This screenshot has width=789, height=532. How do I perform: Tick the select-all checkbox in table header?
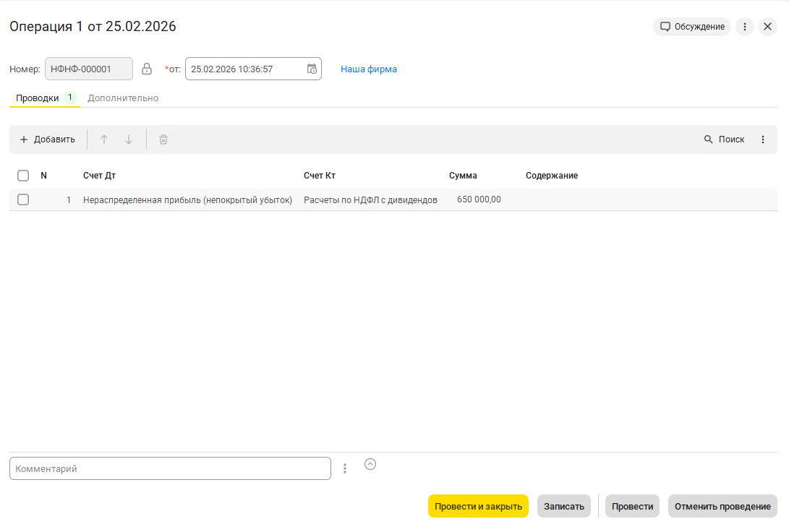(23, 176)
